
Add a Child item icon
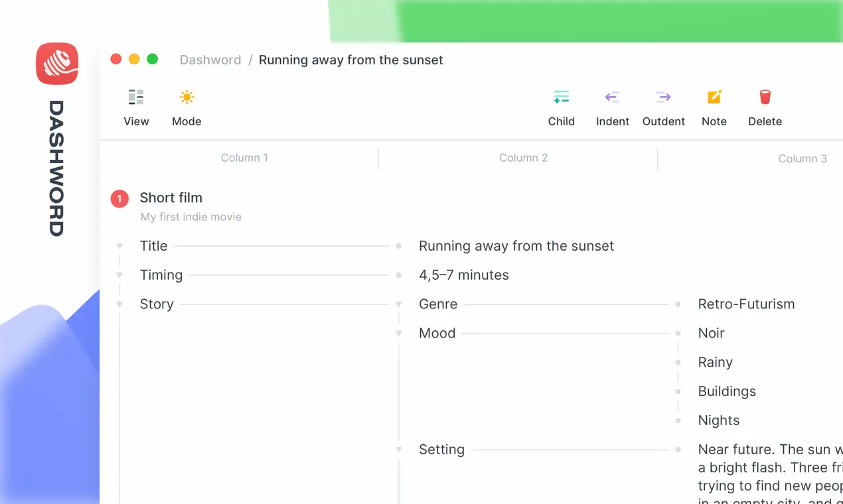561,97
